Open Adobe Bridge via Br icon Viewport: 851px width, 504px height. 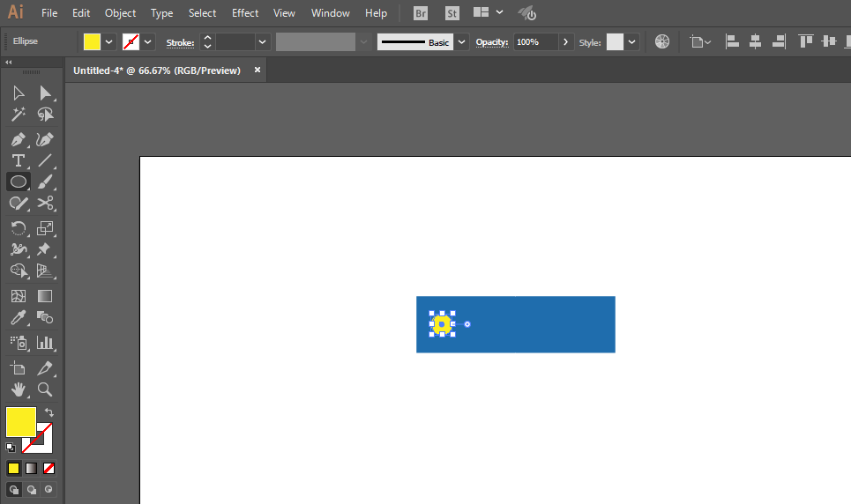[x=421, y=13]
